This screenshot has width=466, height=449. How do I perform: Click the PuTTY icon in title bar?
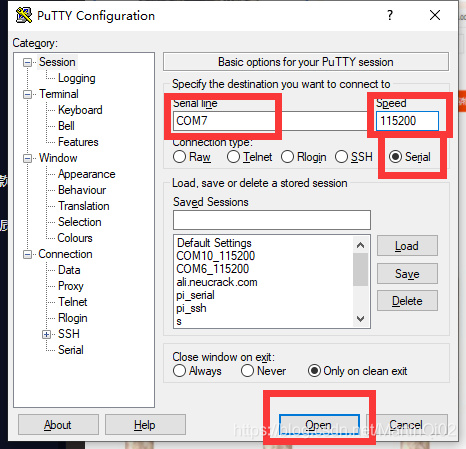(x=24, y=15)
